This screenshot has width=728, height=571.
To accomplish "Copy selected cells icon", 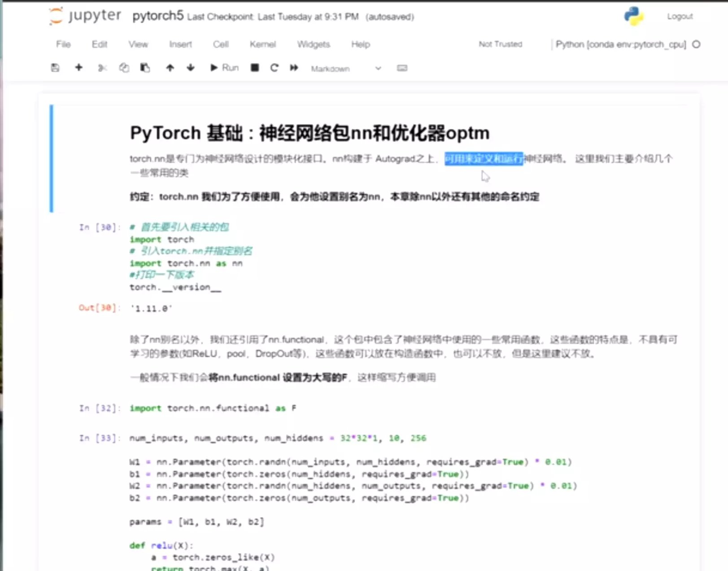I will [124, 68].
